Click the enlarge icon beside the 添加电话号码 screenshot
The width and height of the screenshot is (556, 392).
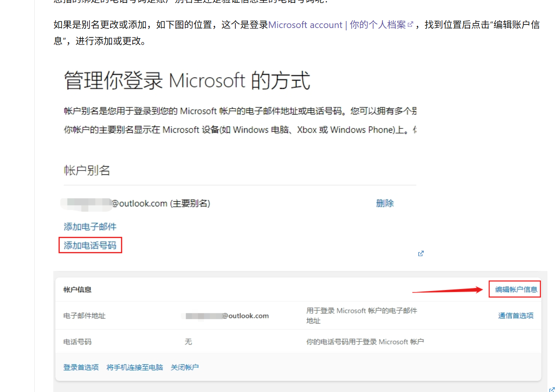(x=421, y=253)
